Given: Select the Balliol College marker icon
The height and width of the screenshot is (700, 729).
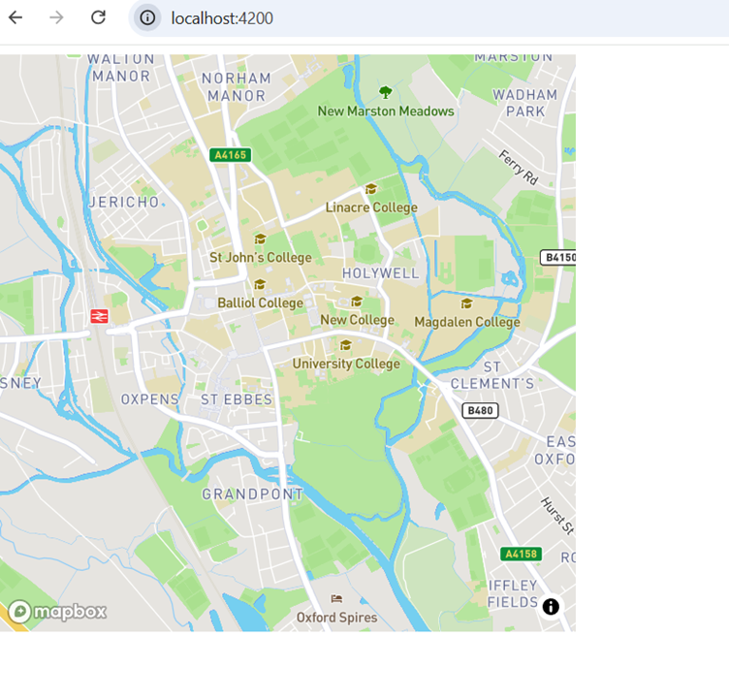Looking at the screenshot, I should [x=260, y=285].
